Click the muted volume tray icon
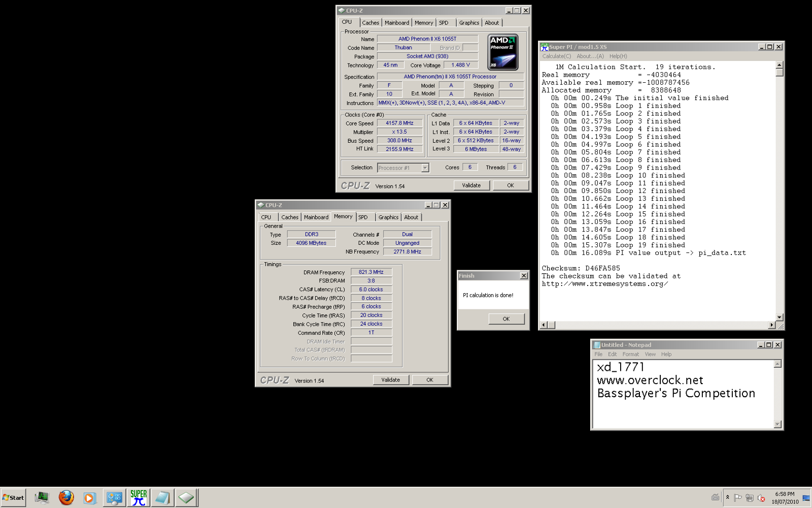The height and width of the screenshot is (508, 812). pos(761,498)
